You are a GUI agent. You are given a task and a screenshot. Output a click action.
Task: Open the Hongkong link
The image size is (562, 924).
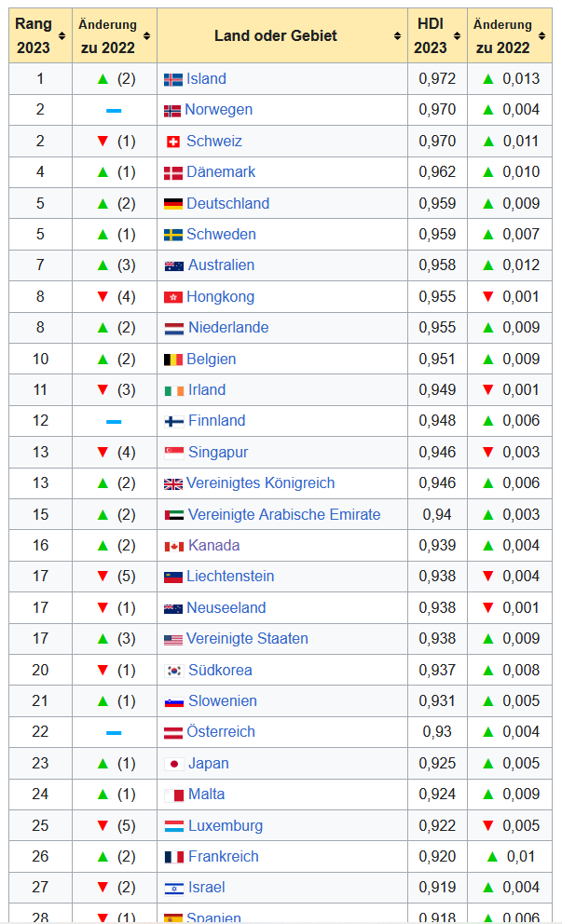pos(220,297)
